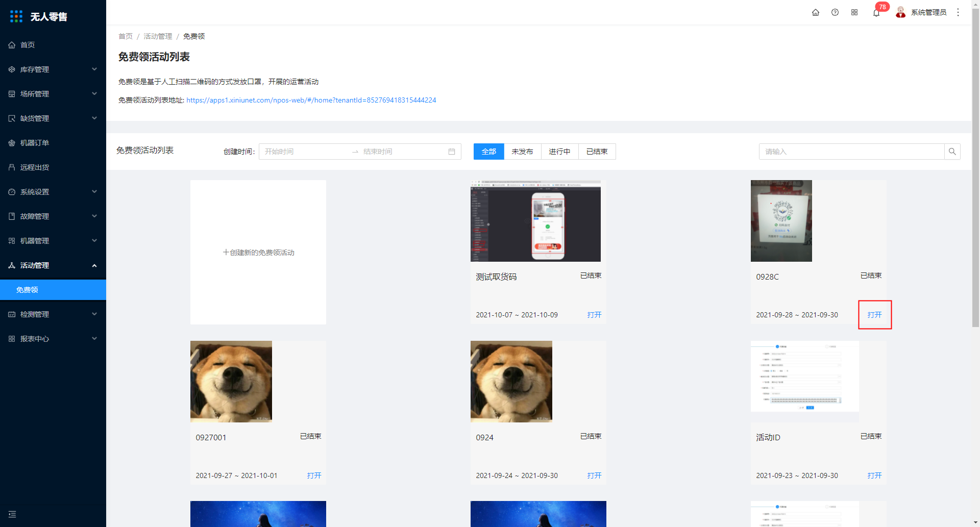Expand the 机器管理 chevron

94,241
